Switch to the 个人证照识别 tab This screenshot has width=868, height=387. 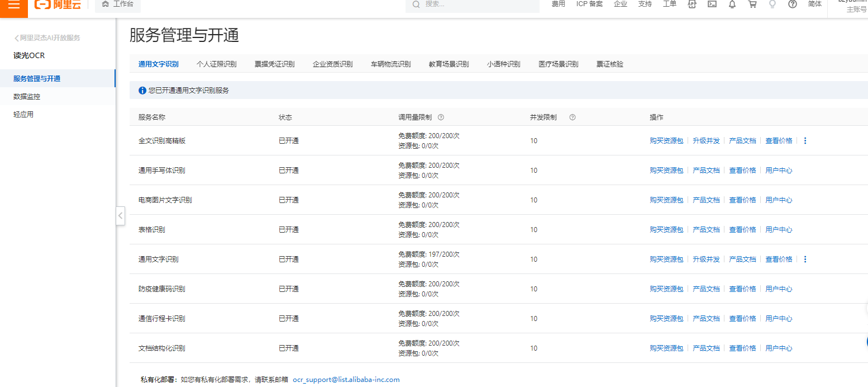(x=217, y=64)
